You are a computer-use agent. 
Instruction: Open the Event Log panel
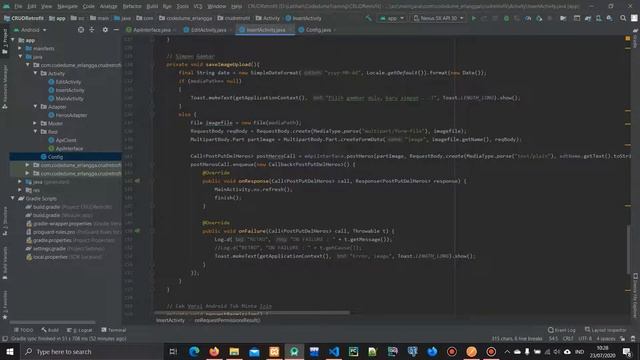[x=562, y=330]
